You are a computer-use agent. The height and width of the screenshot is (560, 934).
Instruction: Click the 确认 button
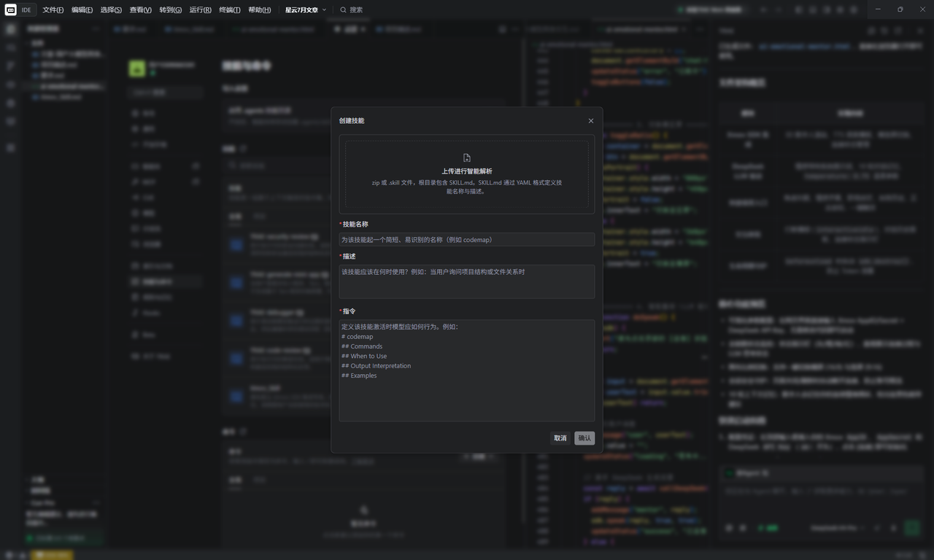[x=584, y=438]
